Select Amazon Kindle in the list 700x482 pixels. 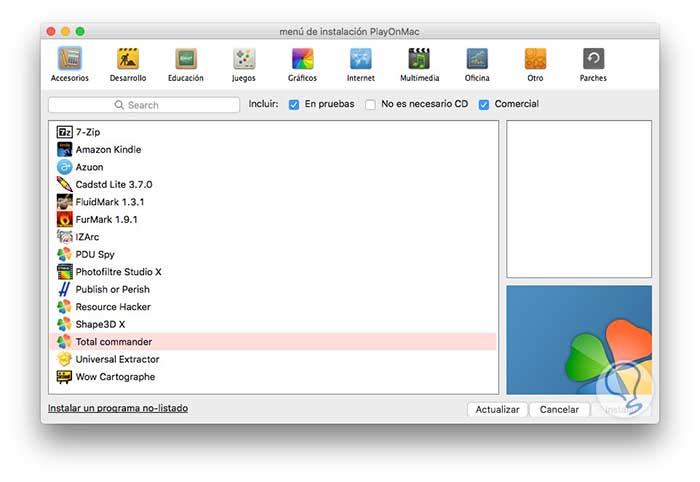108,150
